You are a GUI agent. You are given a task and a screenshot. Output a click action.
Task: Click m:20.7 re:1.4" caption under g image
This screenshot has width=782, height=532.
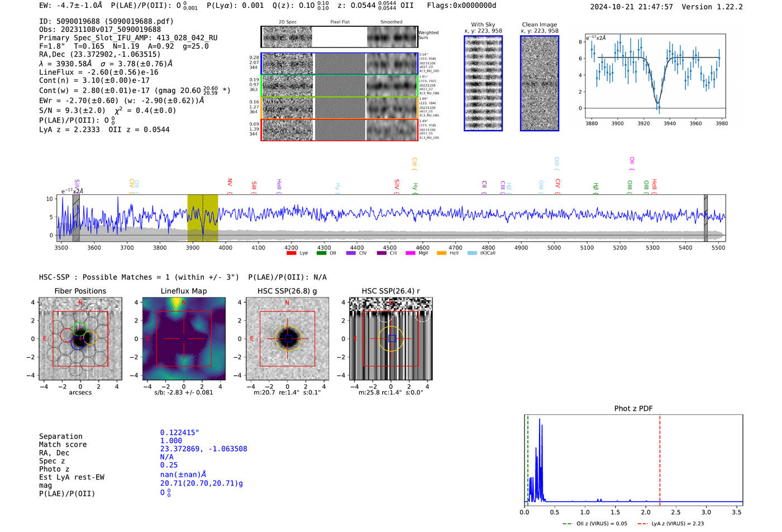(x=287, y=392)
